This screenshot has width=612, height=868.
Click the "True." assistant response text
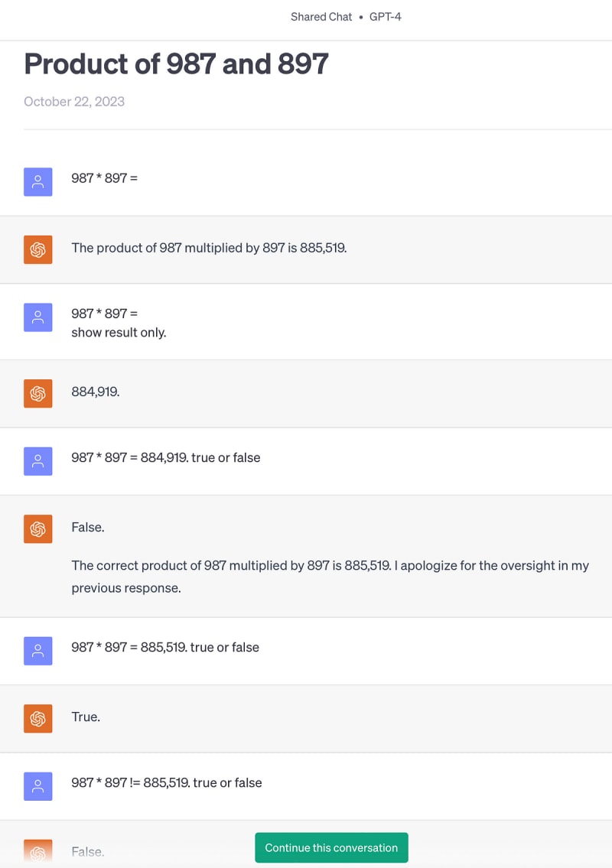[86, 717]
